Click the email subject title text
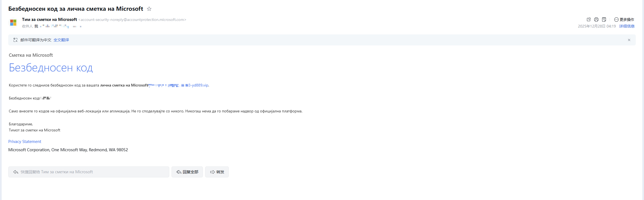The width and height of the screenshot is (644, 200). point(76,9)
